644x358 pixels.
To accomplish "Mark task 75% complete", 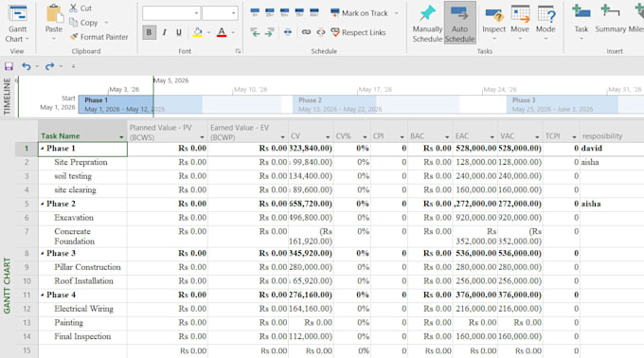I will tap(299, 12).
